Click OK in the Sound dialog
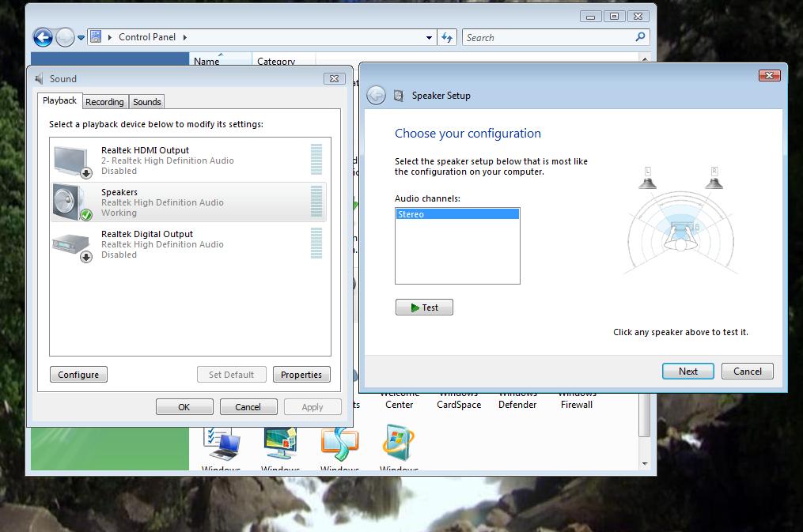Image resolution: width=803 pixels, height=532 pixels. tap(184, 407)
